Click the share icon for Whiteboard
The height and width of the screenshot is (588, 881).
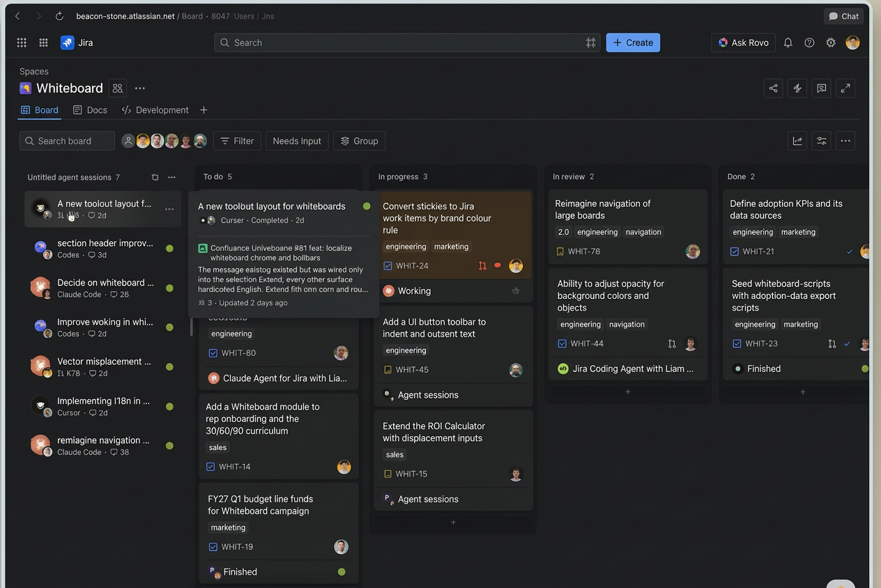pyautogui.click(x=773, y=88)
